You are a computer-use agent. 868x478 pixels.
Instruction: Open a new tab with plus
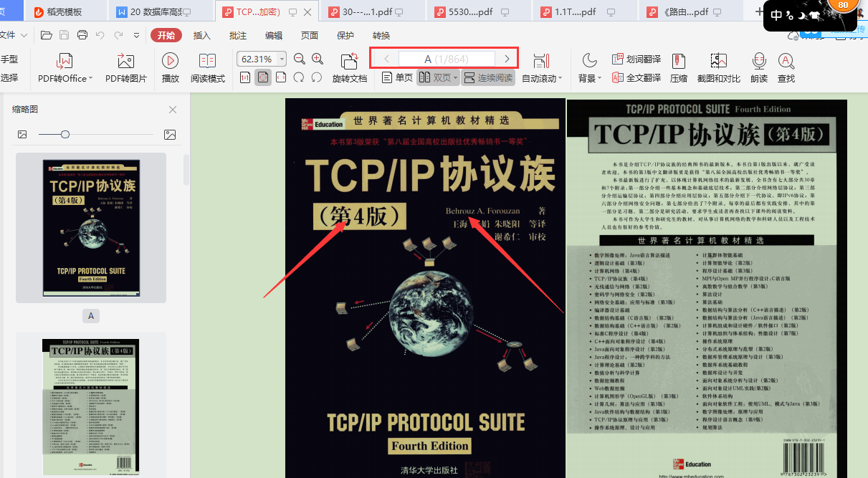pos(759,12)
